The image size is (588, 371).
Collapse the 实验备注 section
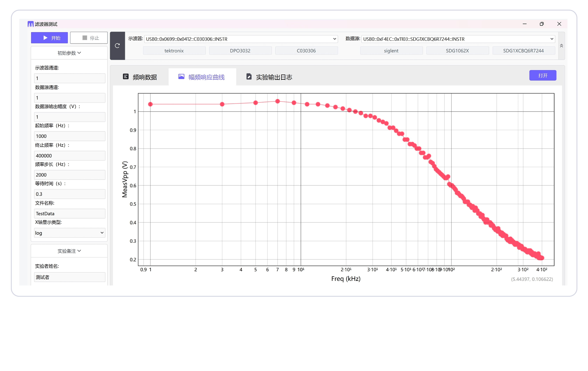point(69,251)
